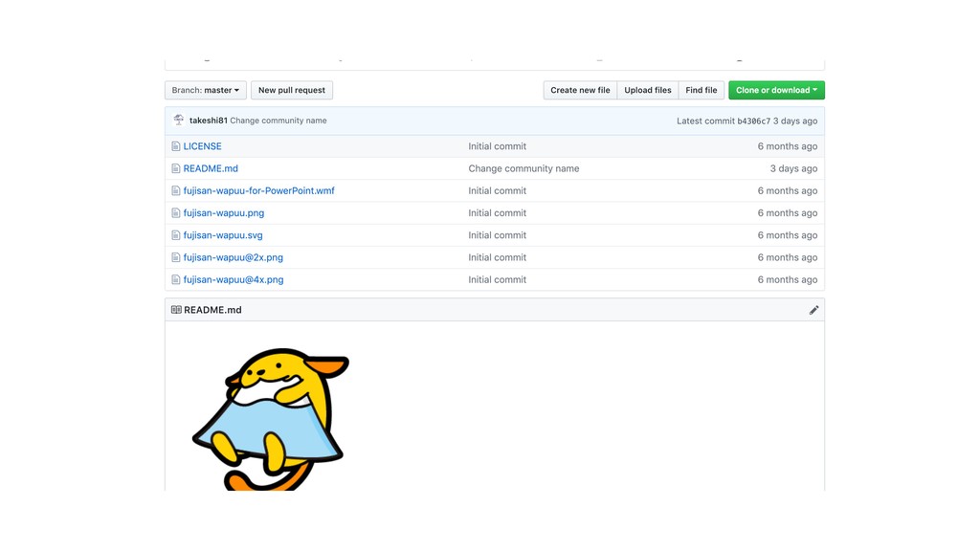
Task: Open 'Initial commit' for fujisan-wapuu-for-PowerPoint.wmf row
Action: pyautogui.click(x=498, y=190)
